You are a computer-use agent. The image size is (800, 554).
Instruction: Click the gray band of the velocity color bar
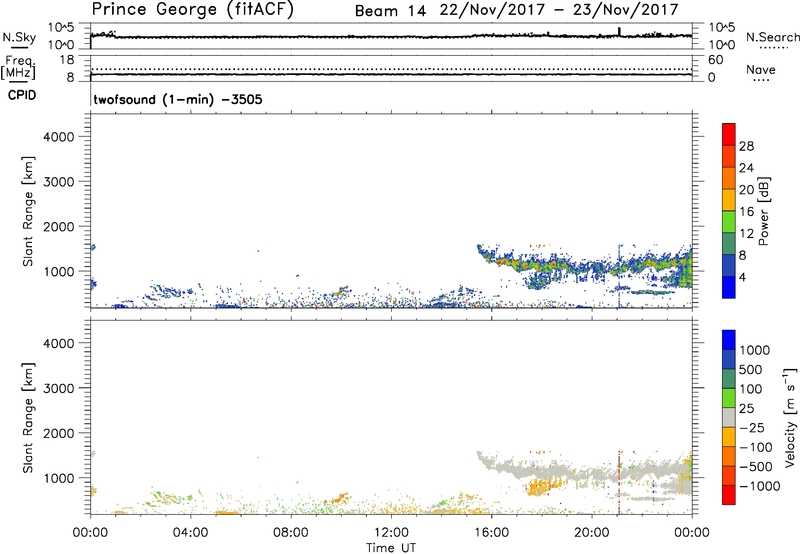[729, 418]
